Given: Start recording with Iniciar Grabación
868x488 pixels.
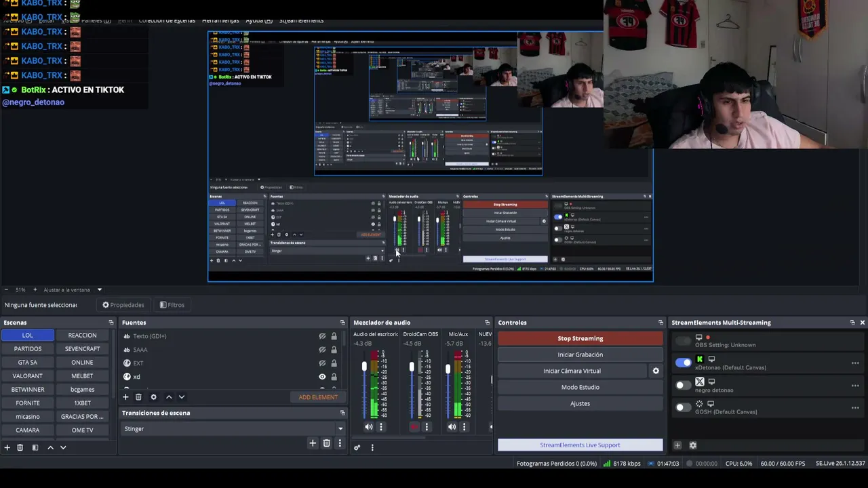Looking at the screenshot, I should (580, 354).
